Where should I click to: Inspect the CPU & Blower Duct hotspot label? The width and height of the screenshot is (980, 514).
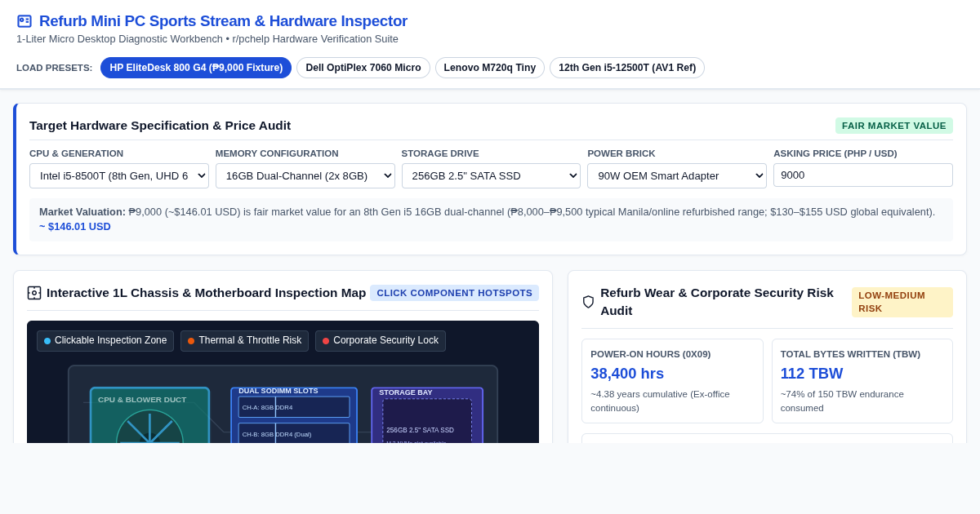(x=142, y=400)
